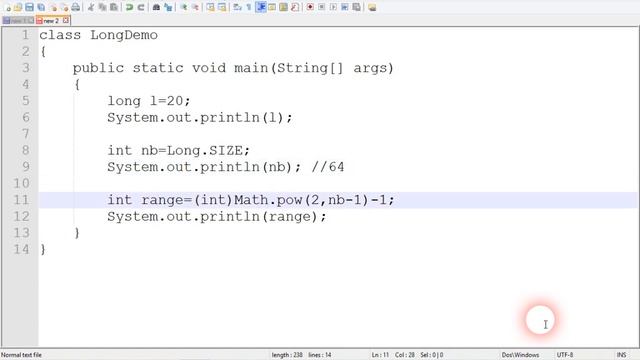The image size is (640, 360).
Task: Toggle the document map icon
Action: click(x=283, y=7)
